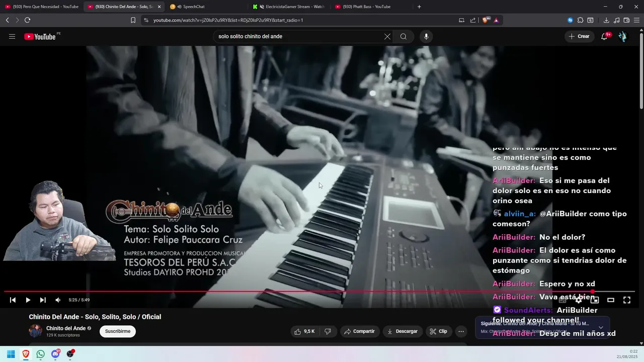Bookmark this page
This screenshot has height=362, width=644.
point(133,20)
